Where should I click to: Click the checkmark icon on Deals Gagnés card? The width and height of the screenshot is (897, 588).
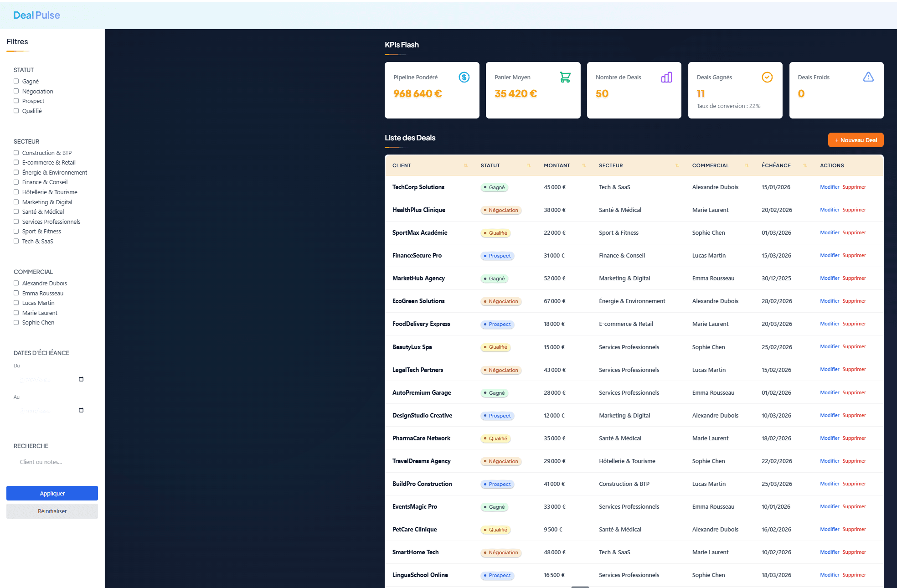pyautogui.click(x=767, y=77)
